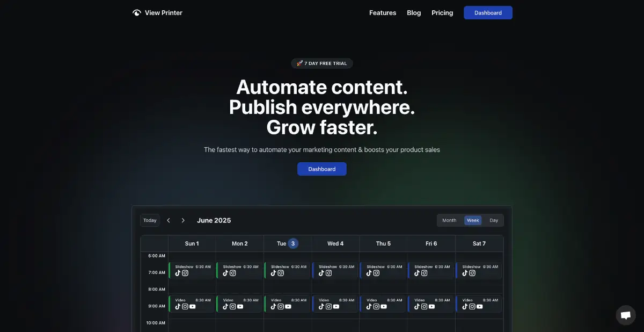The image size is (644, 332).
Task: Go to the Blog page
Action: click(414, 13)
